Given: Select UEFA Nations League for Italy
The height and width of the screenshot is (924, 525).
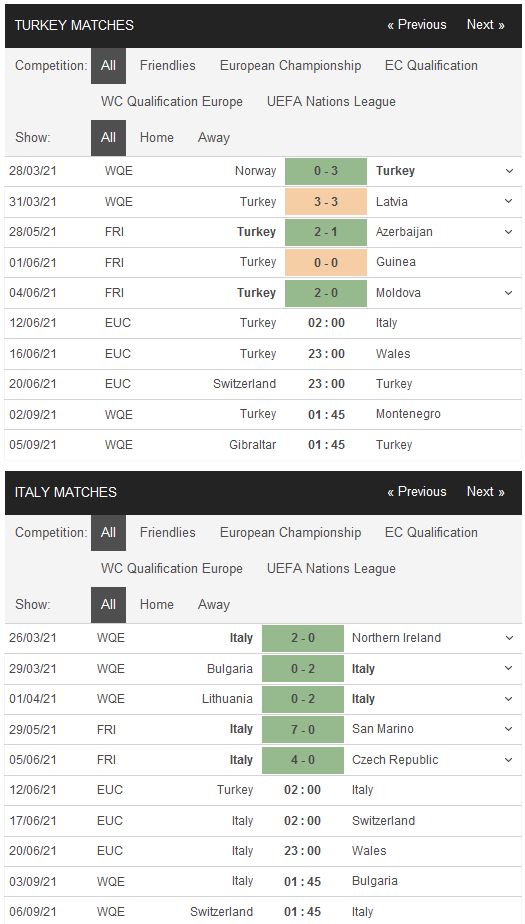Looking at the screenshot, I should [x=331, y=569].
